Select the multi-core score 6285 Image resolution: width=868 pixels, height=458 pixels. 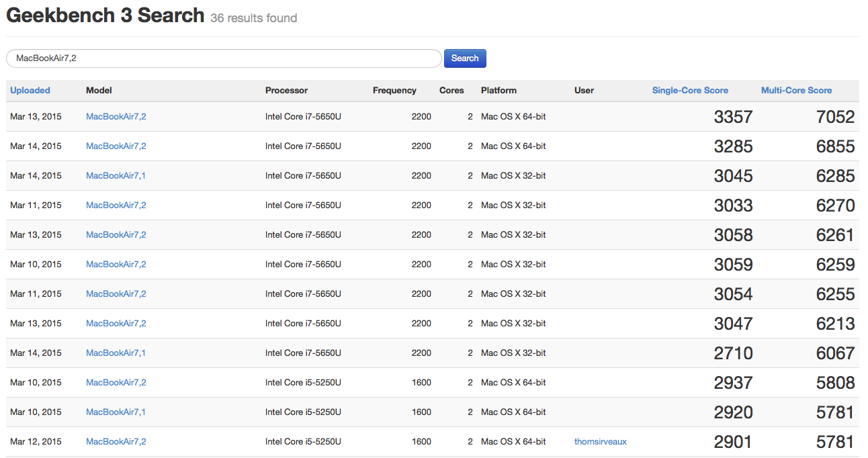tap(835, 176)
